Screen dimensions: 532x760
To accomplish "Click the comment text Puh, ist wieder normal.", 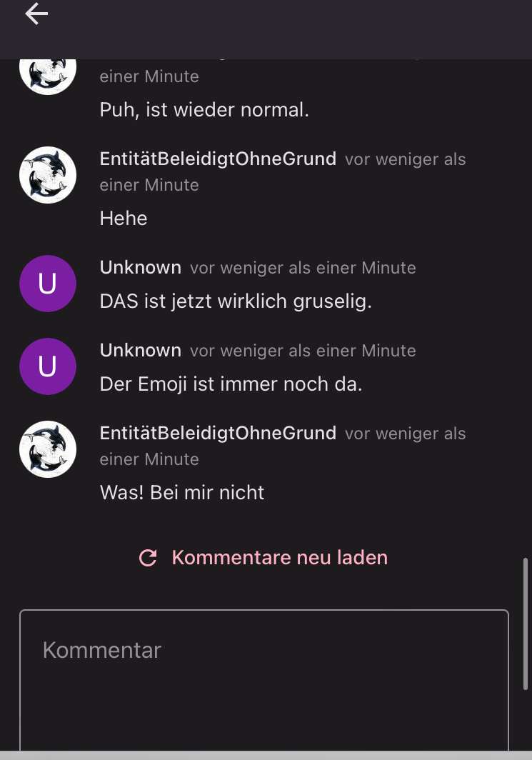I will click(204, 110).
